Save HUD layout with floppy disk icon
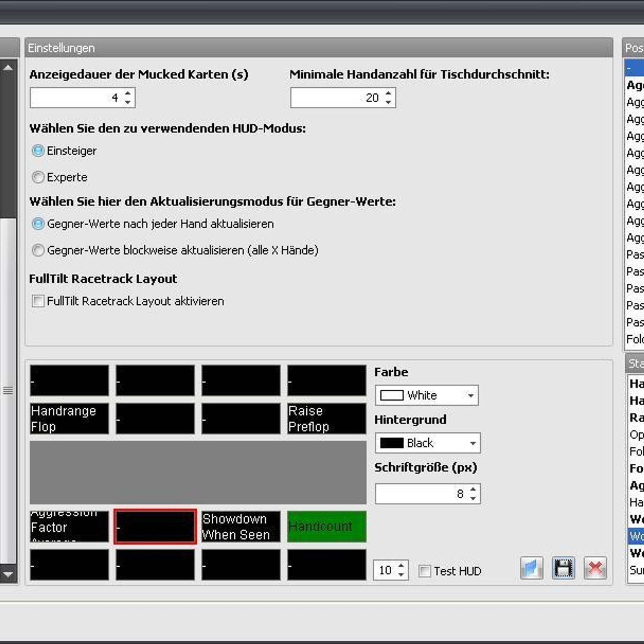The image size is (644, 644). click(563, 568)
